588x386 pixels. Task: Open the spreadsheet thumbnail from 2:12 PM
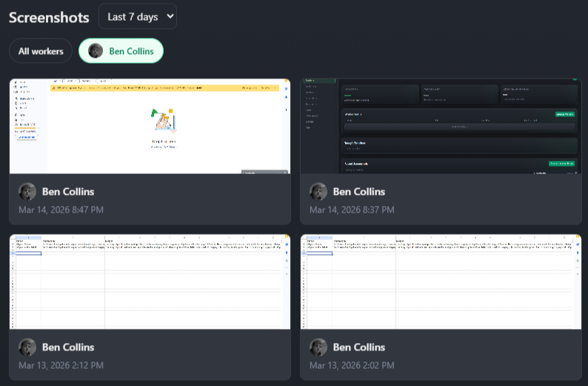150,282
